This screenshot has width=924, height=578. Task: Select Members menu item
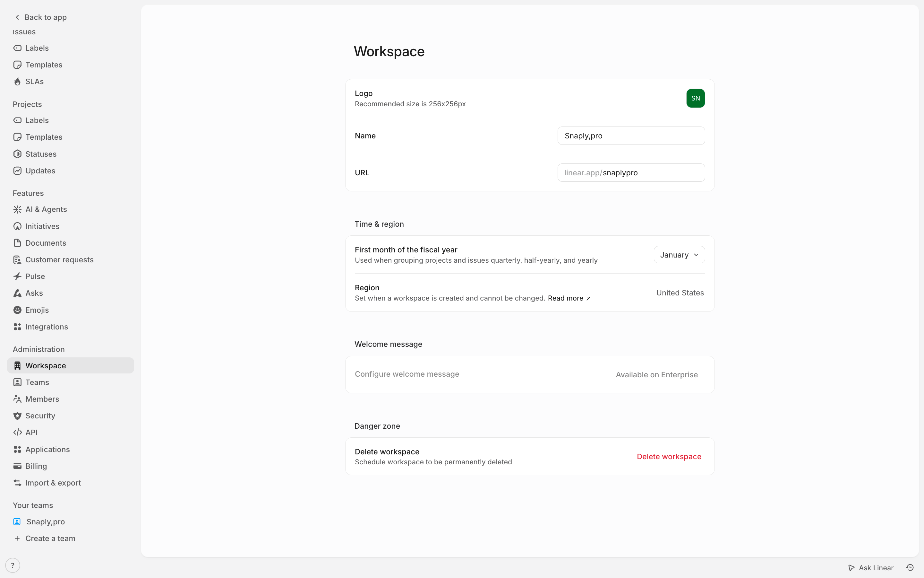coord(71,399)
